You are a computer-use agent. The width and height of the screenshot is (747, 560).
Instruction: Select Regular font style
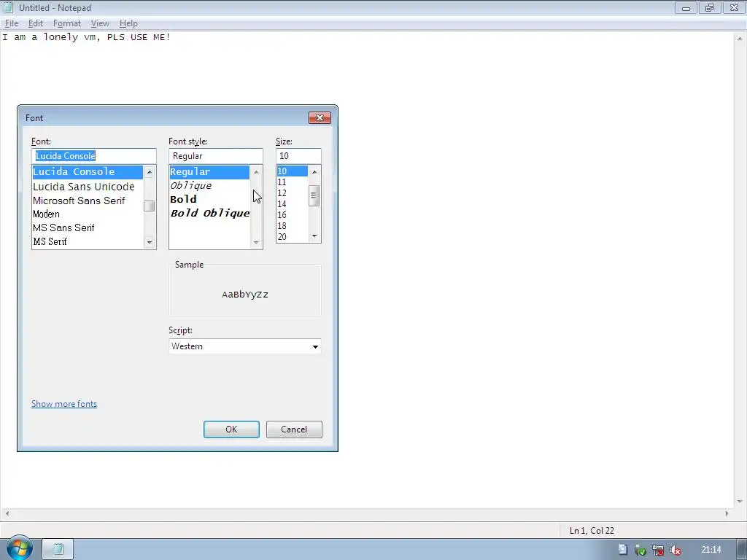click(209, 172)
